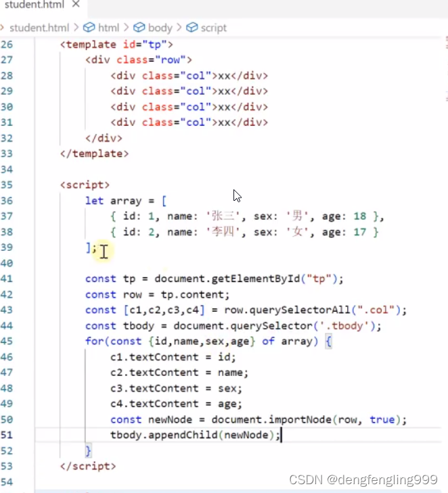This screenshot has width=448, height=493.
Task: Click the html breadcrumb cube icon
Action: pyautogui.click(x=89, y=28)
